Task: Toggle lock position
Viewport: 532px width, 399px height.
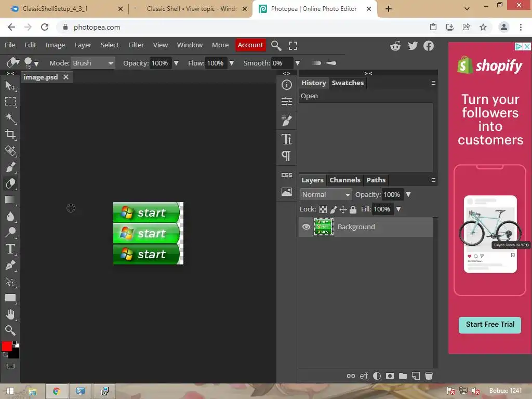Action: click(x=343, y=209)
